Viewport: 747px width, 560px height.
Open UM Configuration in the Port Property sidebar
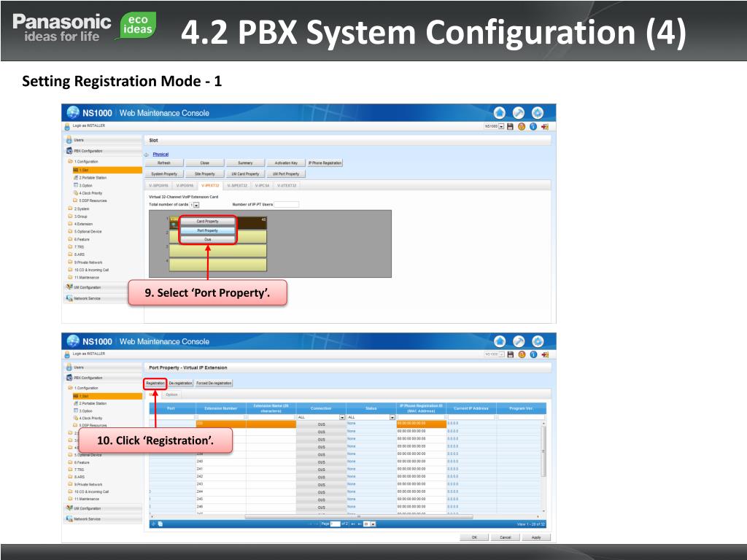click(104, 508)
